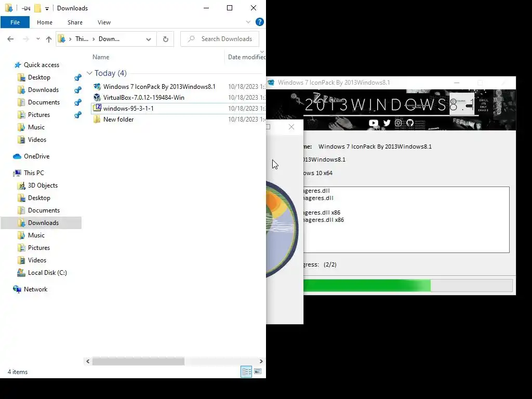Click the IconPack installer progress bar
This screenshot has width=532, height=399.
pyautogui.click(x=408, y=286)
